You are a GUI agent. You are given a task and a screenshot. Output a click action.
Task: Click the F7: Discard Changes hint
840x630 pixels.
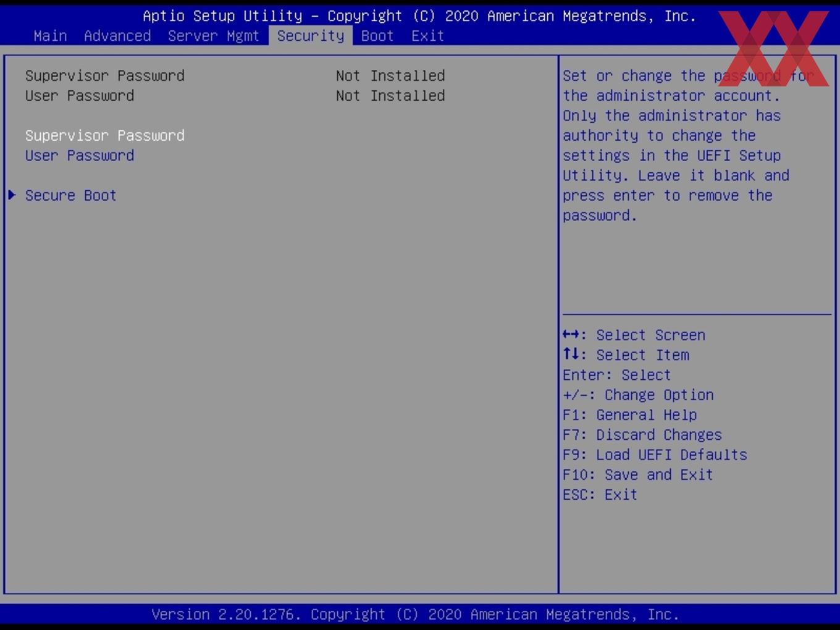(x=642, y=435)
